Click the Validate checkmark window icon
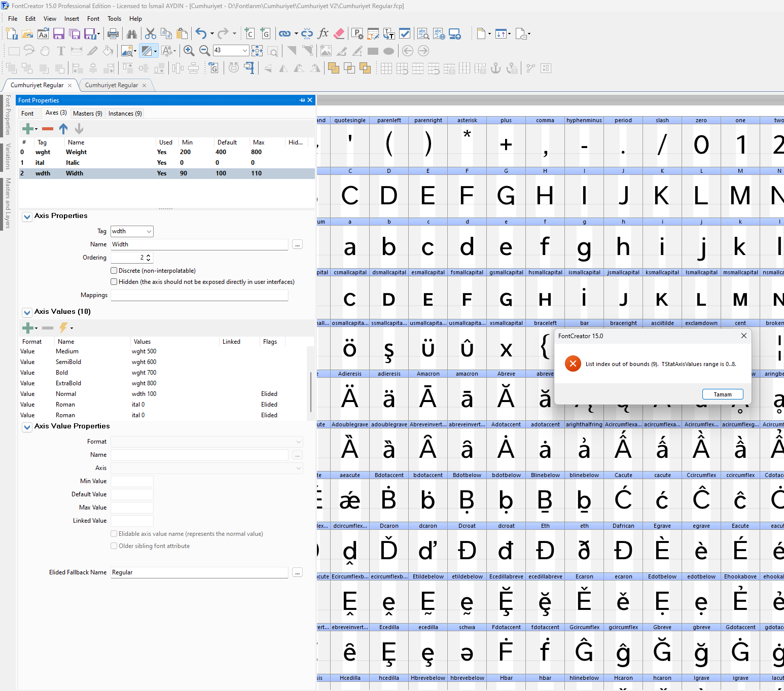This screenshot has height=691, width=784. point(405,34)
